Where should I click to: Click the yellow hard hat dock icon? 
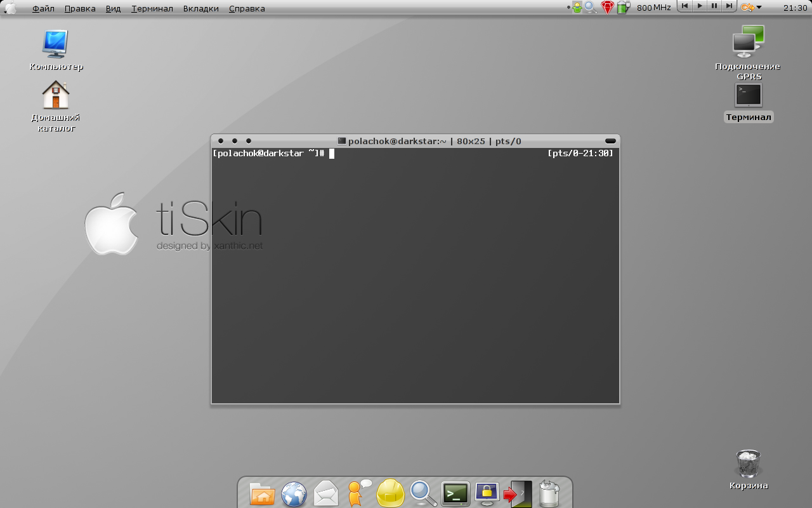(x=390, y=493)
